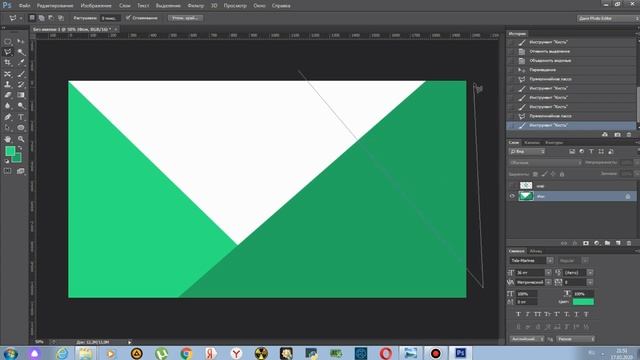Switch to the Абзац tab
Screen dimensions: 640x360
pyautogui.click(x=536, y=251)
